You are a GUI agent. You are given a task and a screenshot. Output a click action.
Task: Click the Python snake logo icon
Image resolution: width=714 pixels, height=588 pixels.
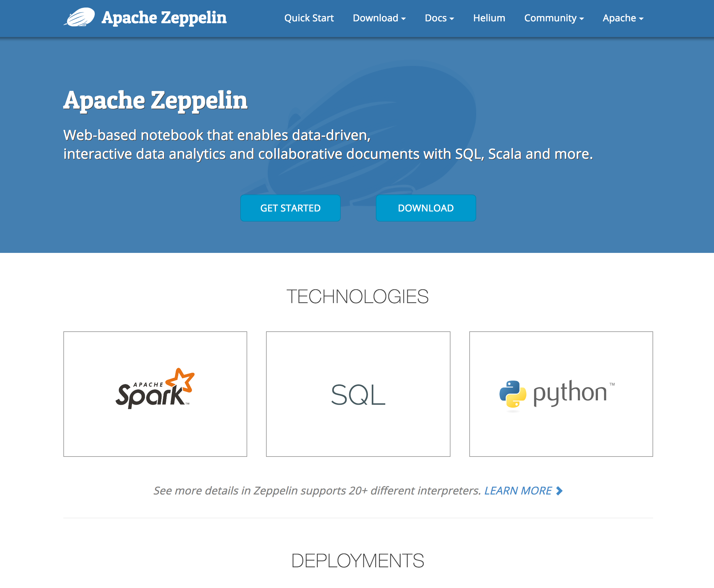coord(513,394)
